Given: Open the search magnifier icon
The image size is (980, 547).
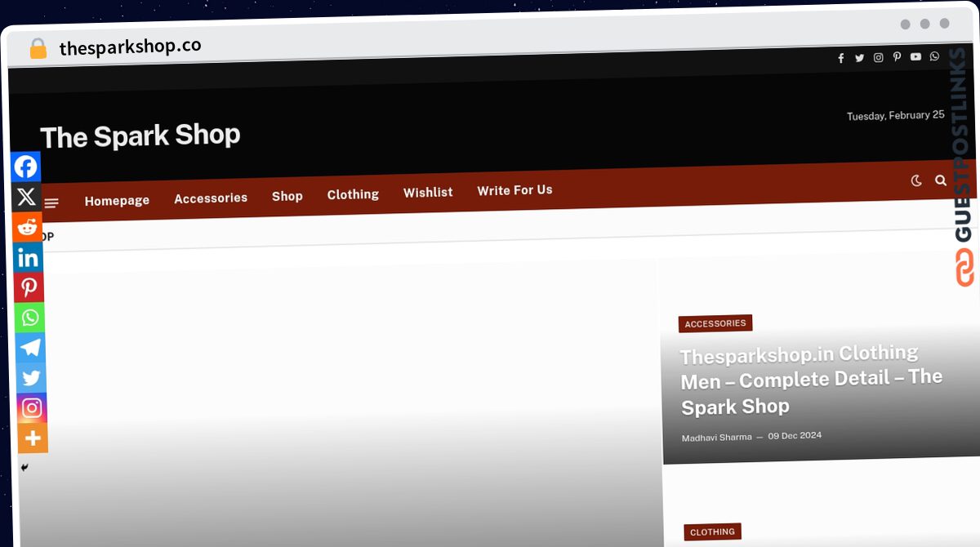Looking at the screenshot, I should tap(941, 180).
